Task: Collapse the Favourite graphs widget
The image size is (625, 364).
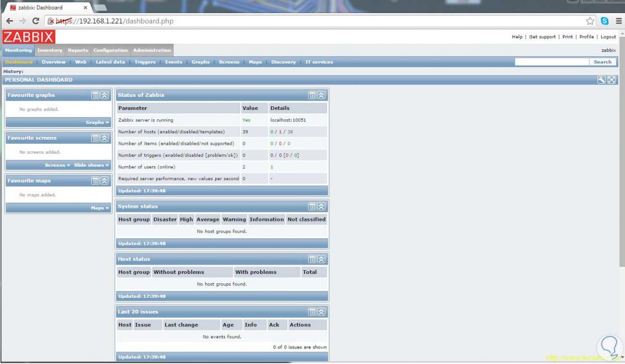Action: pos(104,95)
